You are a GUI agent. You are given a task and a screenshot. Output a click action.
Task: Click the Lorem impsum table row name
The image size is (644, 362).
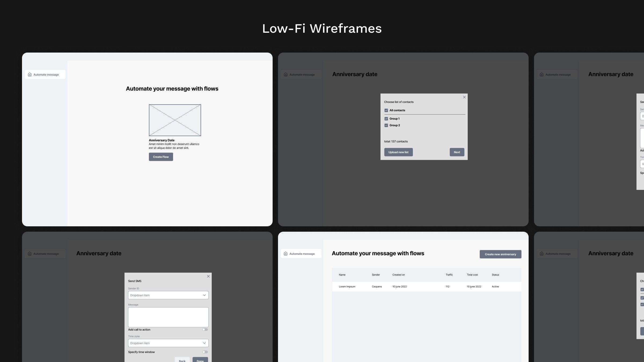click(347, 287)
